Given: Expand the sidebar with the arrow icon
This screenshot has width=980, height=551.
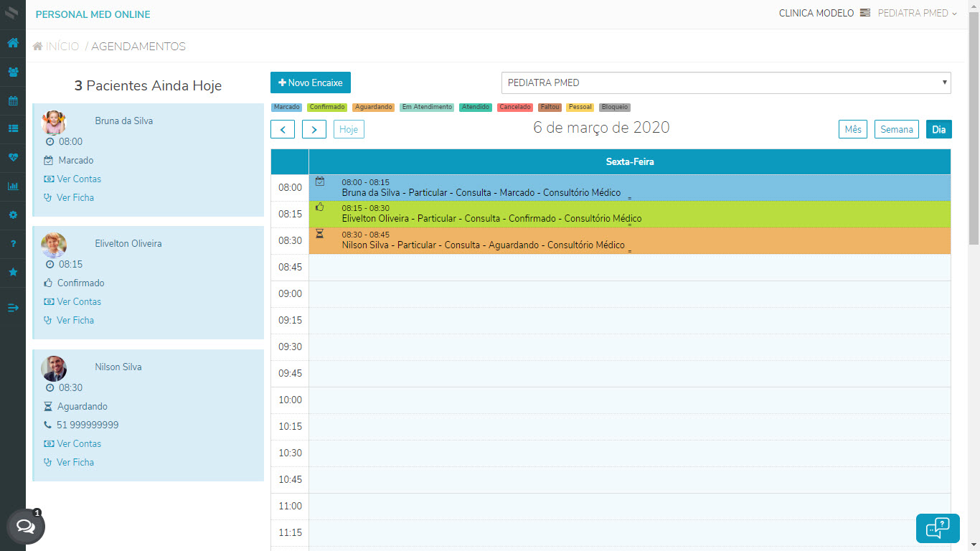Looking at the screenshot, I should (x=13, y=308).
